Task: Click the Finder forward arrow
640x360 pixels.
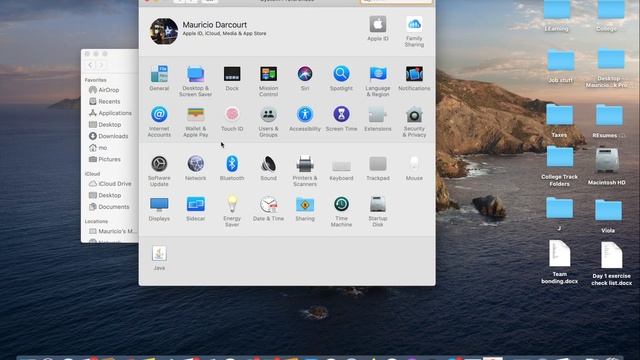Action: (x=101, y=65)
